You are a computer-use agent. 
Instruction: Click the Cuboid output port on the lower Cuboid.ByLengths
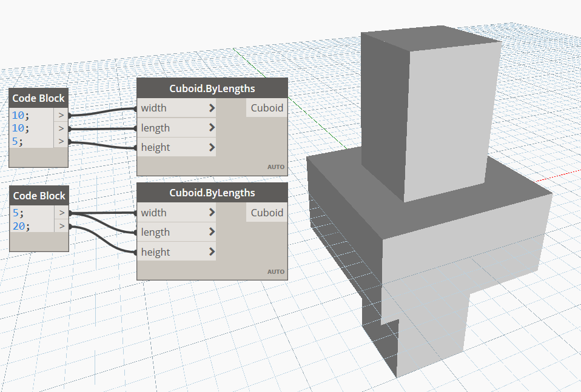click(267, 213)
